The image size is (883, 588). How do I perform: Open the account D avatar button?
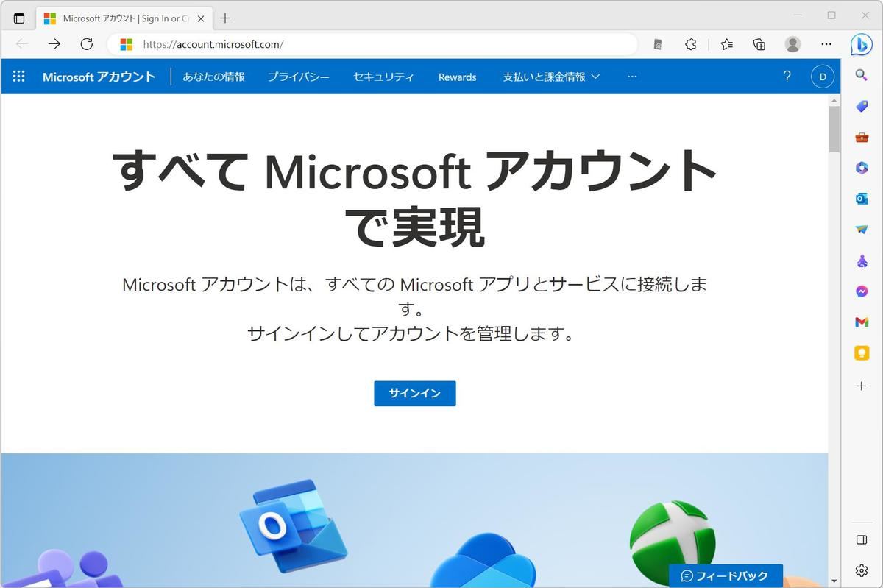pos(822,77)
